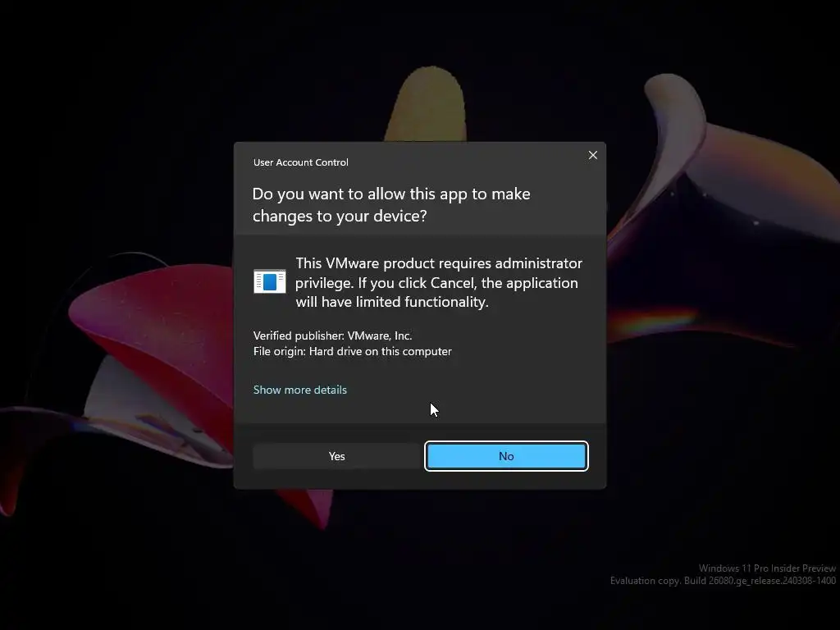Select "File origin: Hard drive on this computer"
Screen dimensions: 840x630
pyautogui.click(x=353, y=351)
